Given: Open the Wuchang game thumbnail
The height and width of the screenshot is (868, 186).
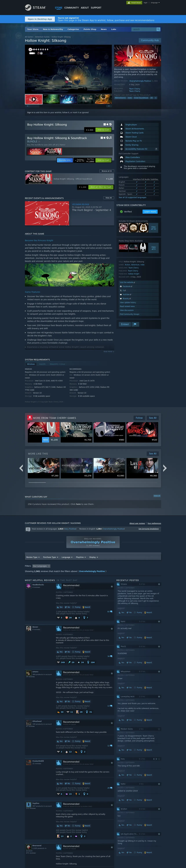Looking at the screenshot, I should pos(44,468).
